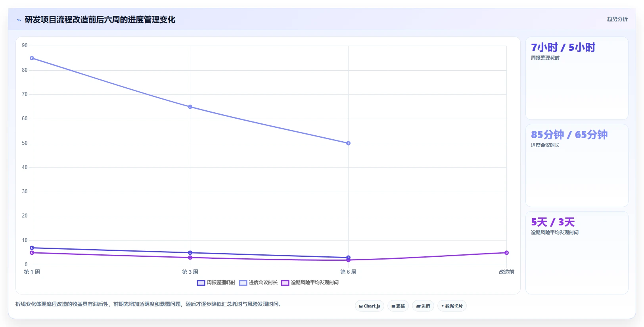Select the 改造前 purple data point
Image resolution: width=644 pixels, height=327 pixels.
[x=506, y=253]
